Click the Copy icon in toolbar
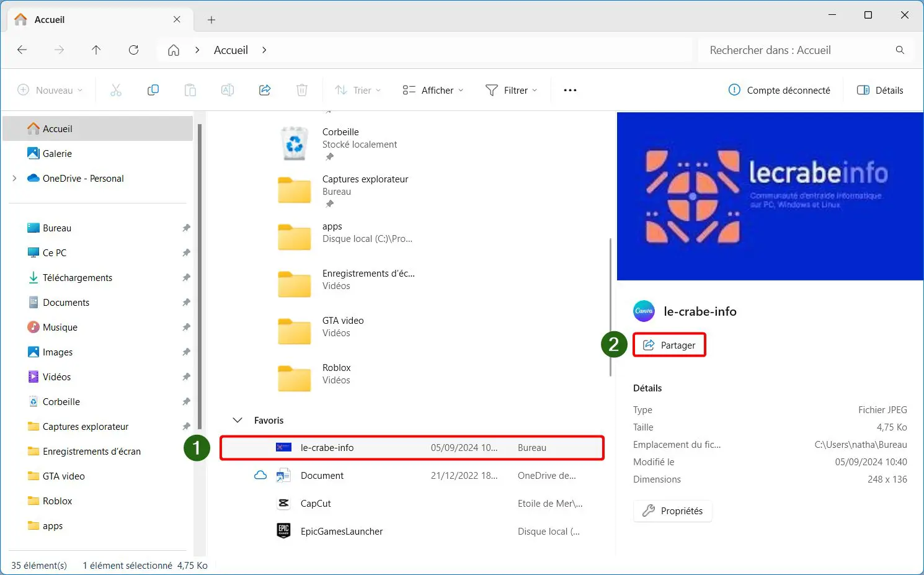Screen dimensions: 924x575 click(153, 91)
